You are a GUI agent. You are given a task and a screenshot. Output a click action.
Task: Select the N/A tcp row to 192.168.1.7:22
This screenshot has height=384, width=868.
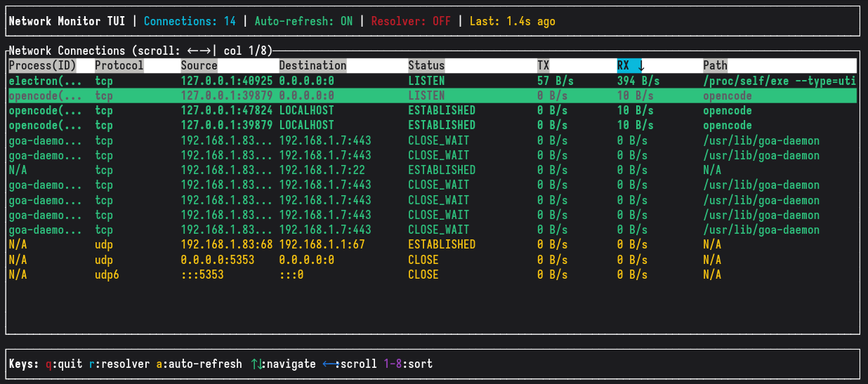(433, 170)
